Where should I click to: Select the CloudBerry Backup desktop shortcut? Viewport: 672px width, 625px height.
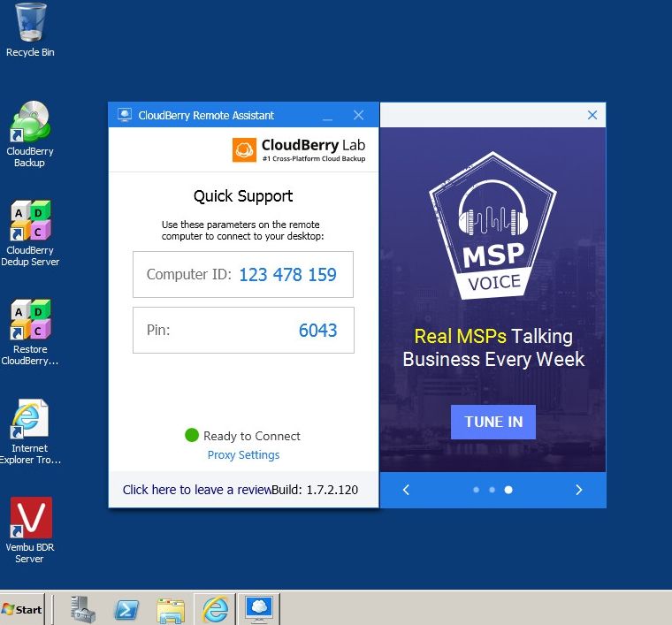pyautogui.click(x=30, y=134)
